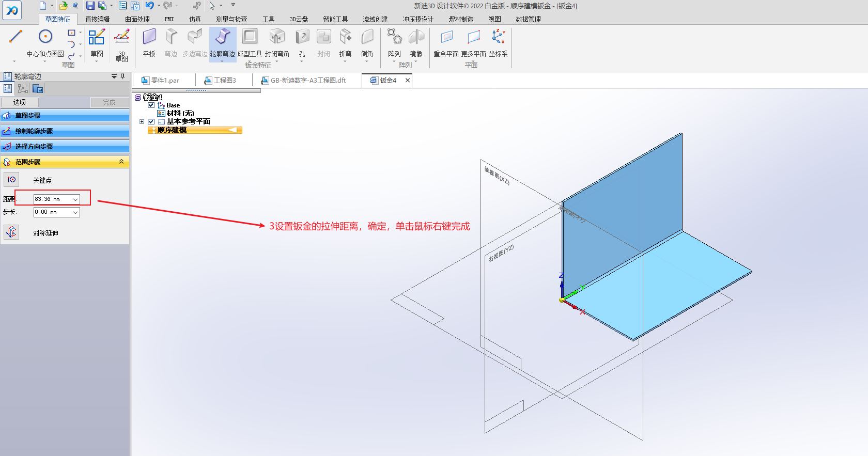Open the application logo menu
This screenshot has width=868, height=456.
click(x=11, y=10)
